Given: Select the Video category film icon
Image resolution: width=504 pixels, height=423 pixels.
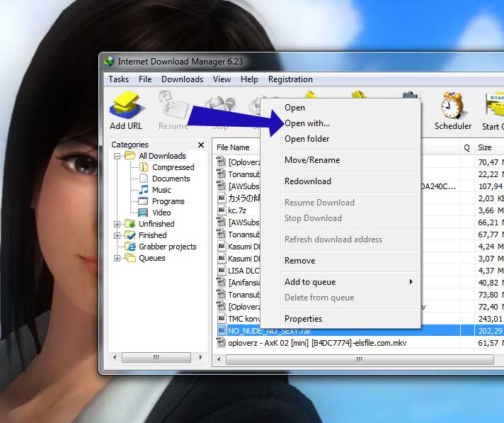Looking at the screenshot, I should click(143, 213).
